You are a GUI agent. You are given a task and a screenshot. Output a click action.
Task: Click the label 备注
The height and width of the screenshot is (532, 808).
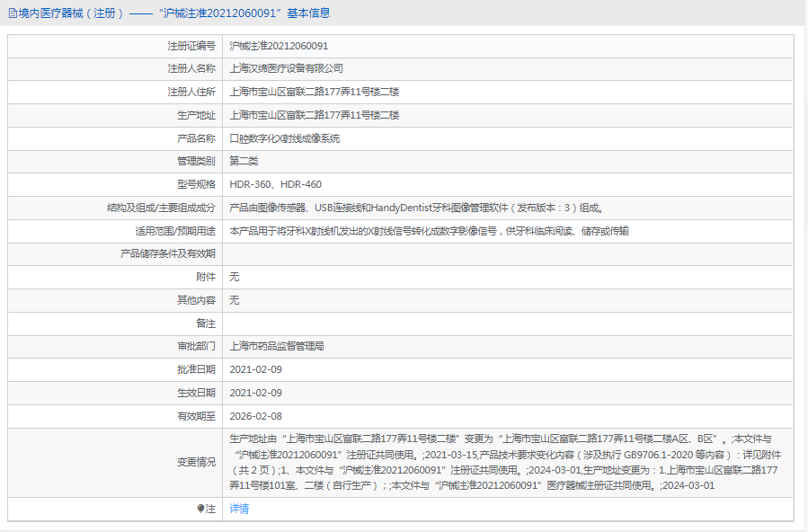point(206,324)
